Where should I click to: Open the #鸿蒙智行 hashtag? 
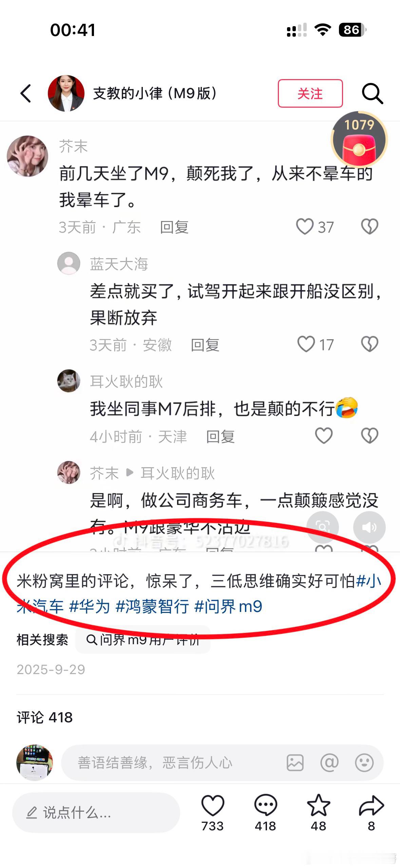tap(152, 607)
